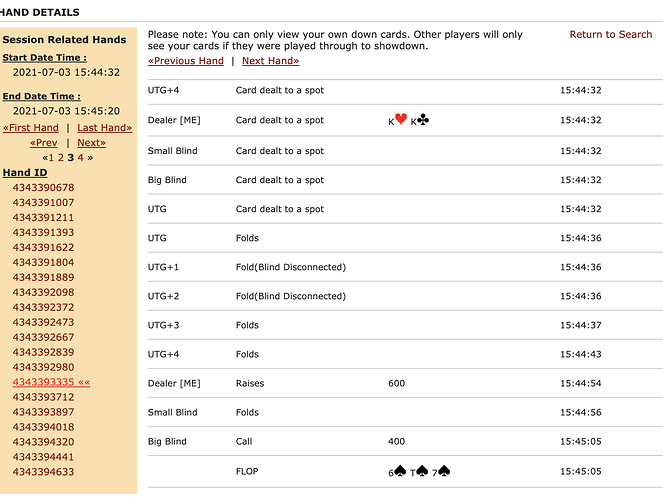663x500 pixels.
Task: Click the Next Hand» link
Action: (x=270, y=60)
